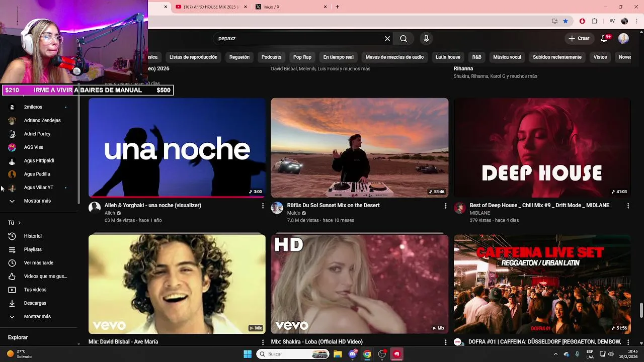The image size is (644, 362).
Task: Open the Agus Villar YT channel
Action: [39, 188]
